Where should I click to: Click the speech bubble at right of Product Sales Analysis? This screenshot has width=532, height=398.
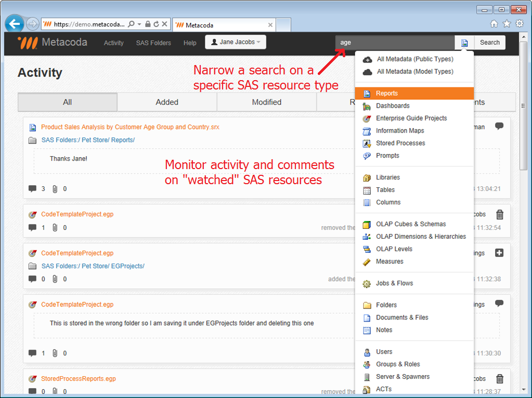tap(499, 126)
